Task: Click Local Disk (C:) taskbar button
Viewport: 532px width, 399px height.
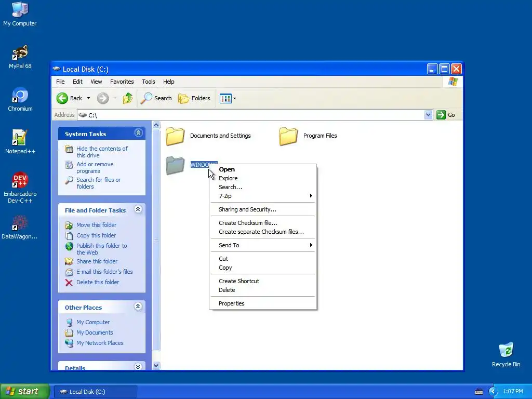Action: (96, 392)
